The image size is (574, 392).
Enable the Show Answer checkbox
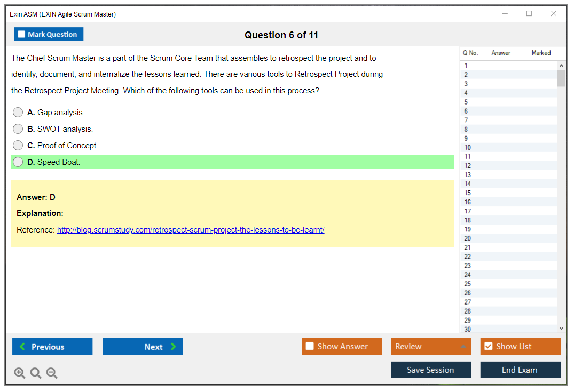pyautogui.click(x=310, y=346)
